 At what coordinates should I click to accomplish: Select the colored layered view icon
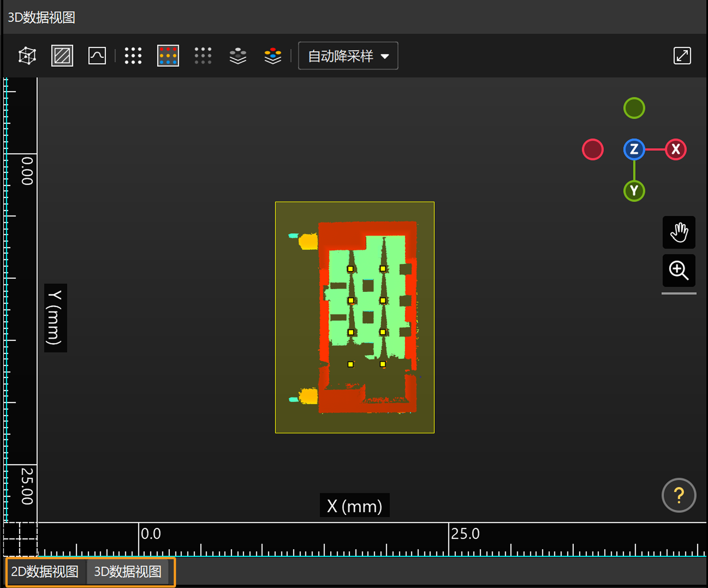(x=273, y=55)
